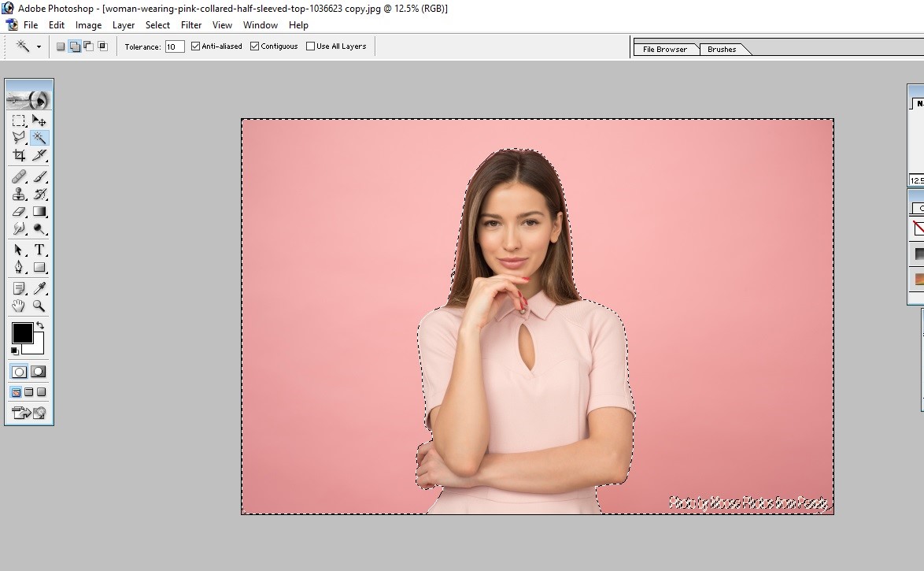
Task: Select the Rectangle shape tool
Action: pos(39,267)
